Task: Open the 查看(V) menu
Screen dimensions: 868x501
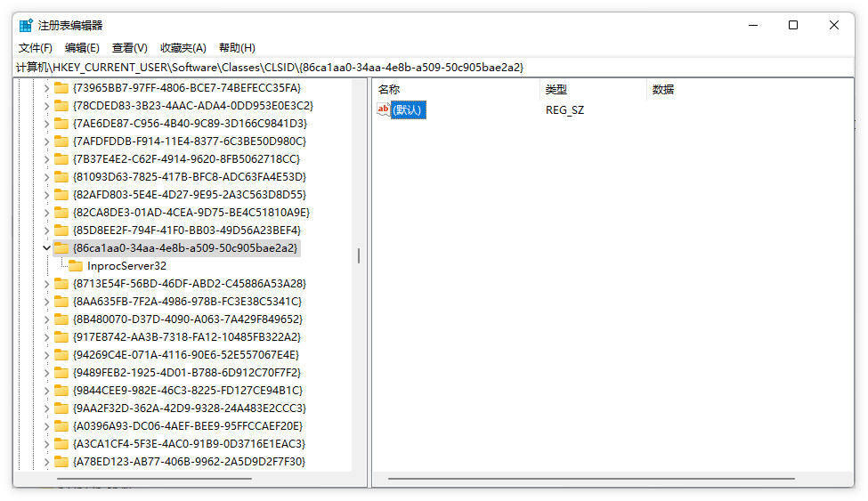Action: pos(130,48)
